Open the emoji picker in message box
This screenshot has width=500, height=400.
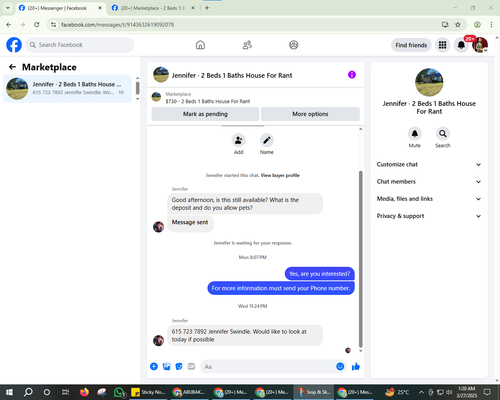(x=340, y=367)
